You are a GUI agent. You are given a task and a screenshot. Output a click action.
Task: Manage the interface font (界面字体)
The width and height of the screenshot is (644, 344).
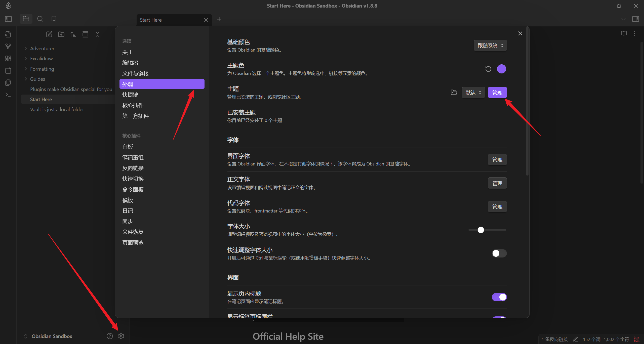(497, 160)
